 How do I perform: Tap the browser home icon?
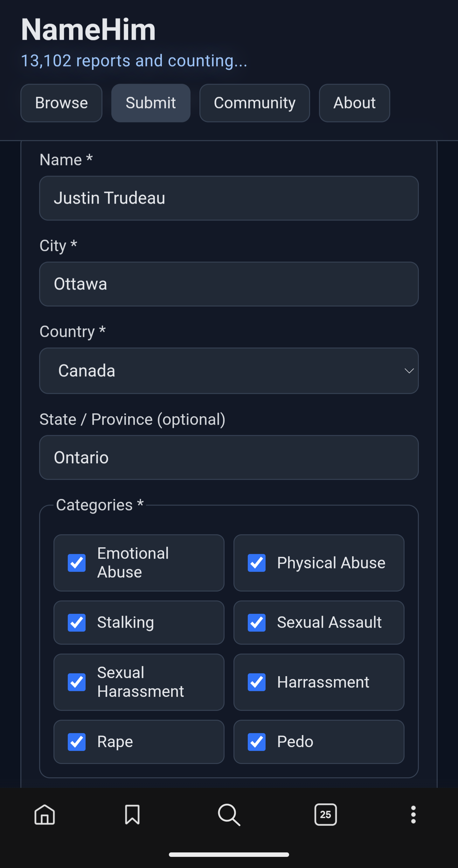45,815
